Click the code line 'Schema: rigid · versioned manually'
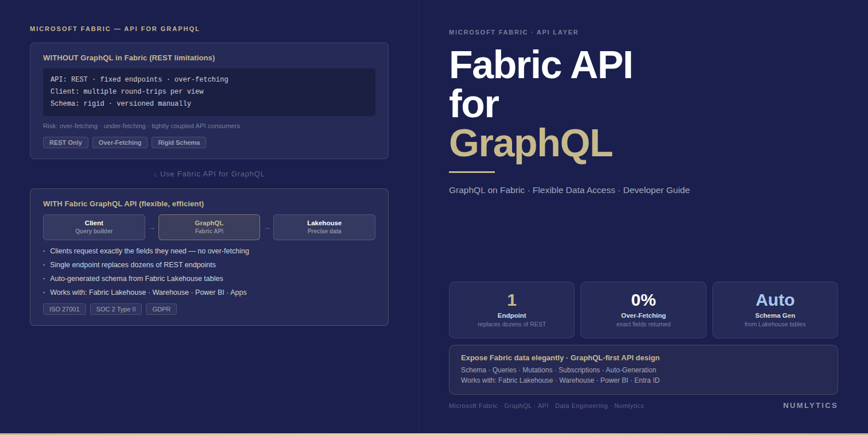Screen dimensions: 868x435 tap(121, 103)
